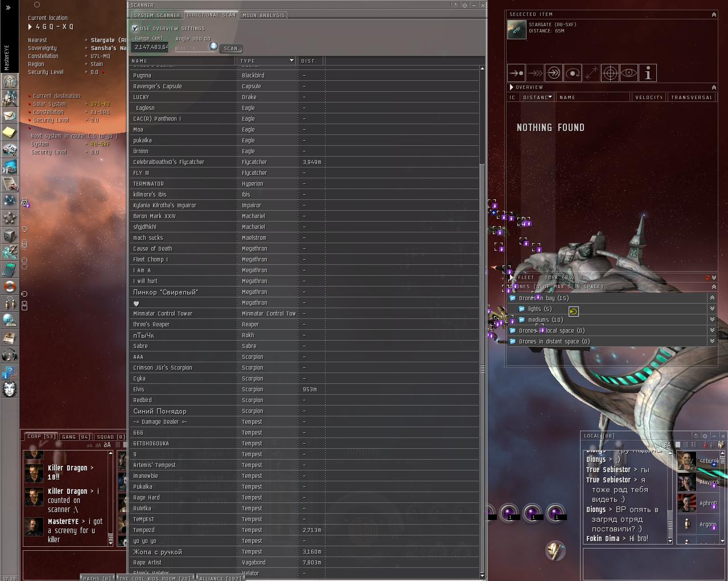Collapse the Drones in bay group

point(712,298)
